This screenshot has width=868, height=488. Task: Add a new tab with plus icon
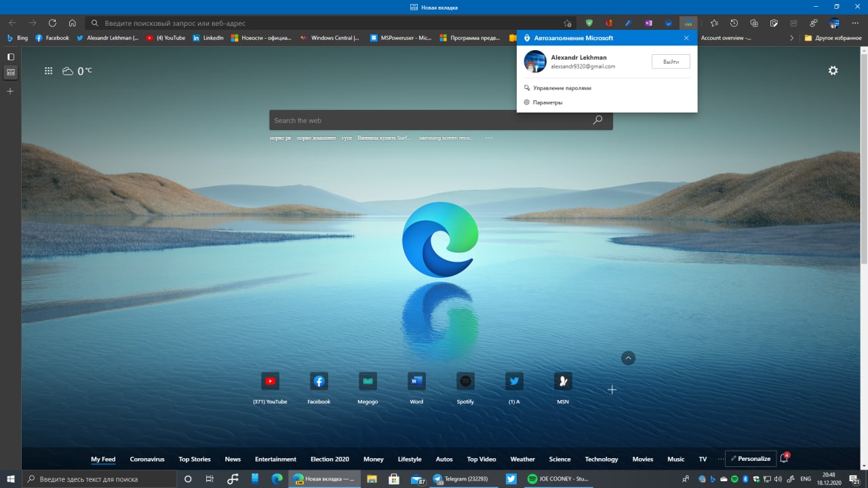tap(10, 91)
